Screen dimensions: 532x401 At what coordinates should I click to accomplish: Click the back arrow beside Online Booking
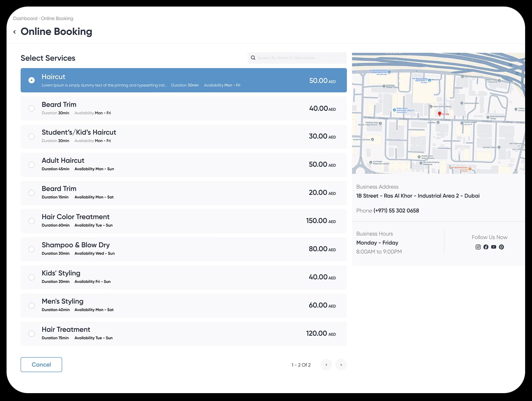point(14,32)
